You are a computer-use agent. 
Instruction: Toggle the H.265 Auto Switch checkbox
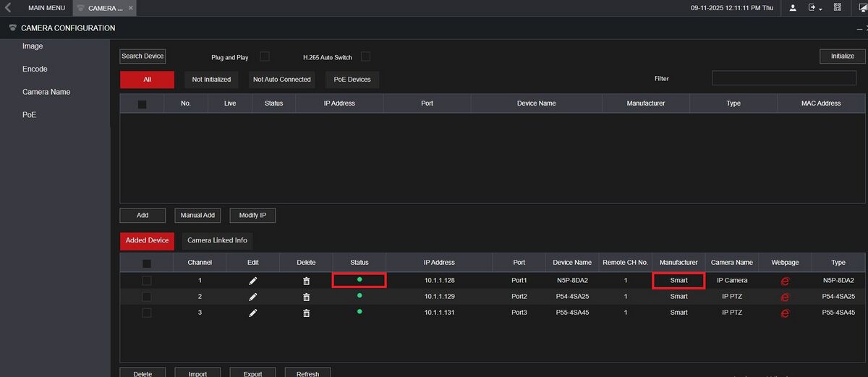click(x=365, y=56)
